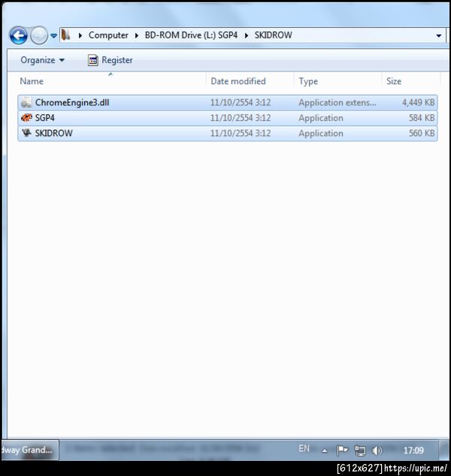The width and height of the screenshot is (451, 476).
Task: Navigate to Computer in the address bar
Action: coord(108,35)
